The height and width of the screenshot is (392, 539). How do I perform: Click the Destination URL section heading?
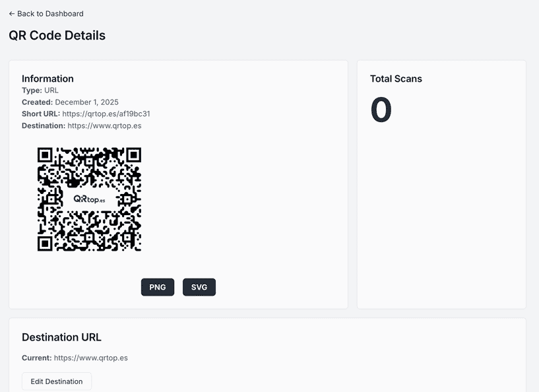(x=61, y=337)
